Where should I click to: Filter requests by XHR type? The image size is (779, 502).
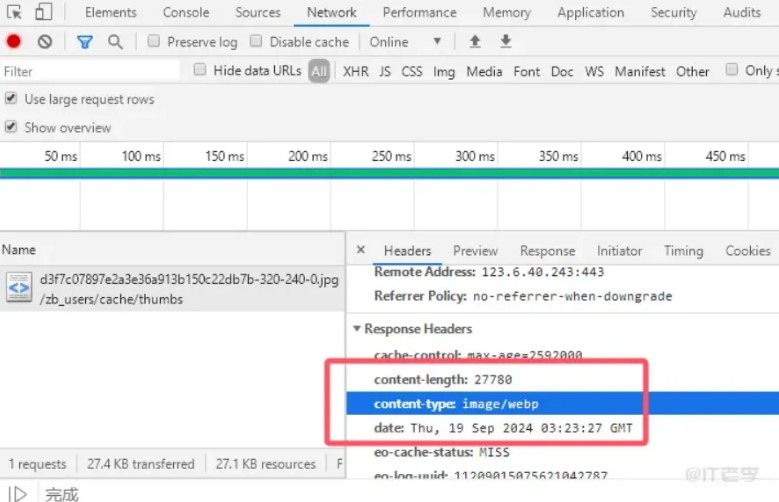click(x=355, y=71)
